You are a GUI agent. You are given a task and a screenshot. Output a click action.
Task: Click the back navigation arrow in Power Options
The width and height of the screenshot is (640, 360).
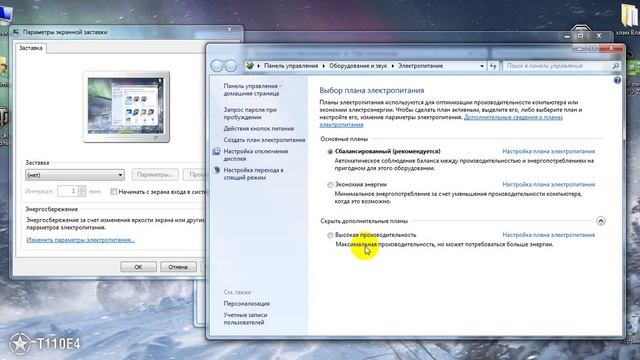click(217, 66)
